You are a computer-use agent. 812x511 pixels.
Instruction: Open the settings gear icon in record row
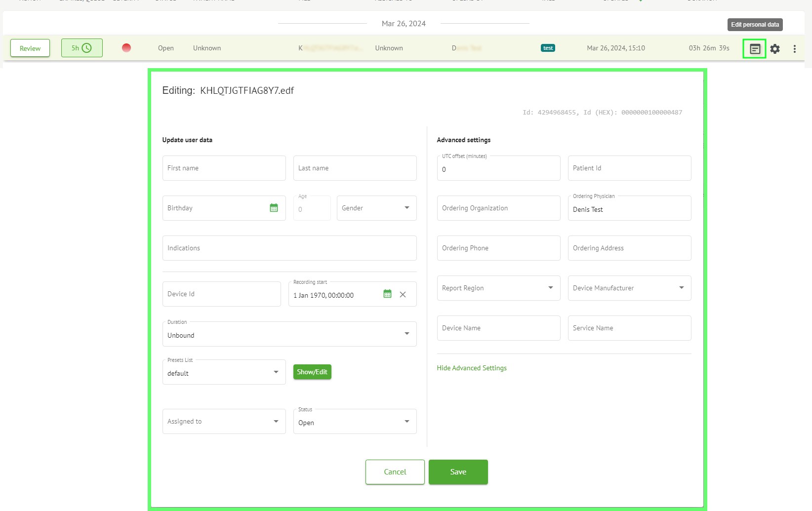point(775,49)
